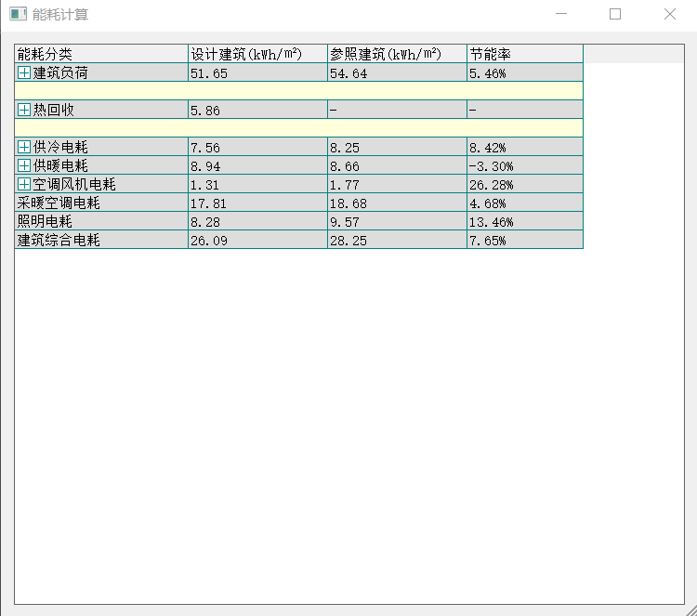This screenshot has height=616, width=697.
Task: Select the 建筑综合电耗 row label
Action: (x=59, y=240)
